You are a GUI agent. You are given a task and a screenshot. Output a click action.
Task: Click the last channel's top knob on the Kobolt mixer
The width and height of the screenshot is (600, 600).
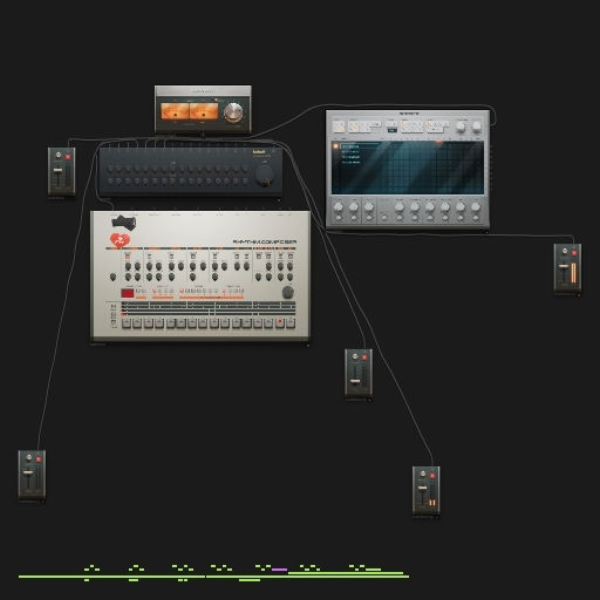(x=245, y=168)
